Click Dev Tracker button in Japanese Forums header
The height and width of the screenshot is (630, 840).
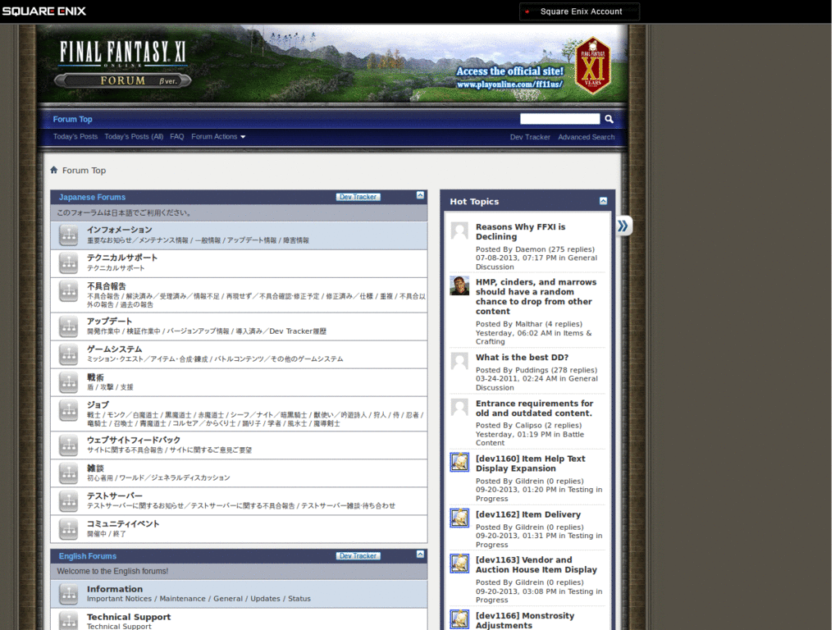(x=358, y=197)
